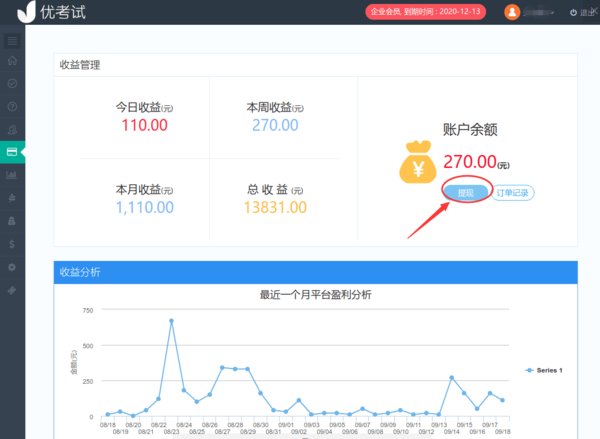
Task: Click this week's earnings value 270.00
Action: click(276, 125)
